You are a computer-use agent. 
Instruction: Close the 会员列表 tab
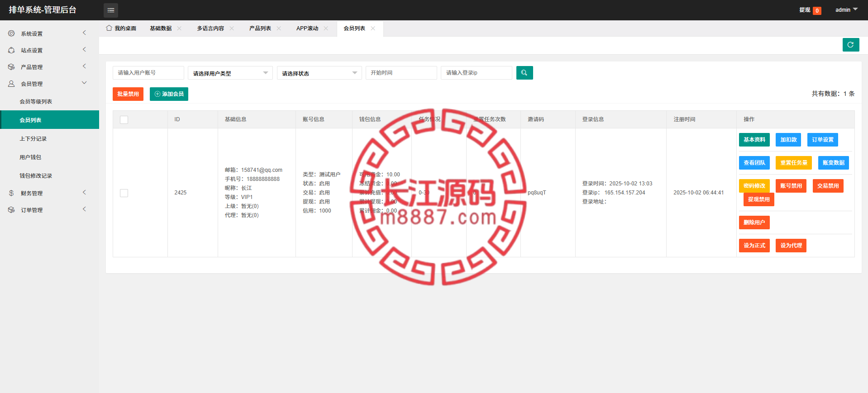[373, 28]
